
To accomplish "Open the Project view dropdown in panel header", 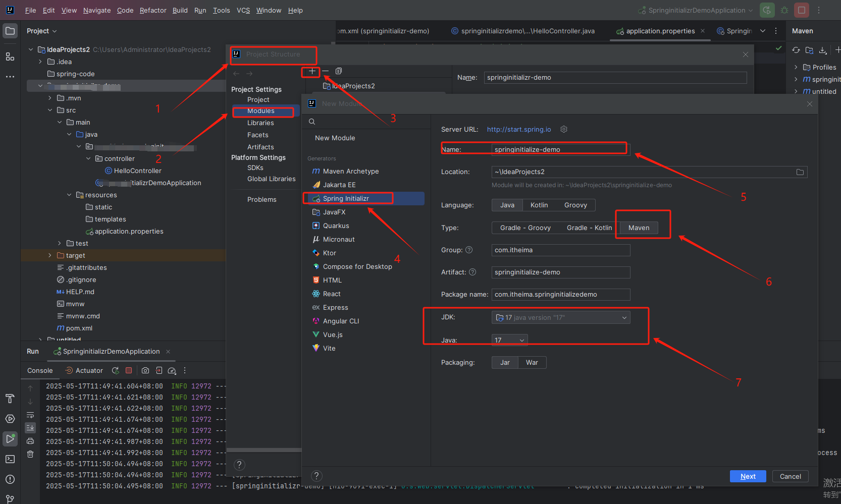I will click(x=41, y=31).
